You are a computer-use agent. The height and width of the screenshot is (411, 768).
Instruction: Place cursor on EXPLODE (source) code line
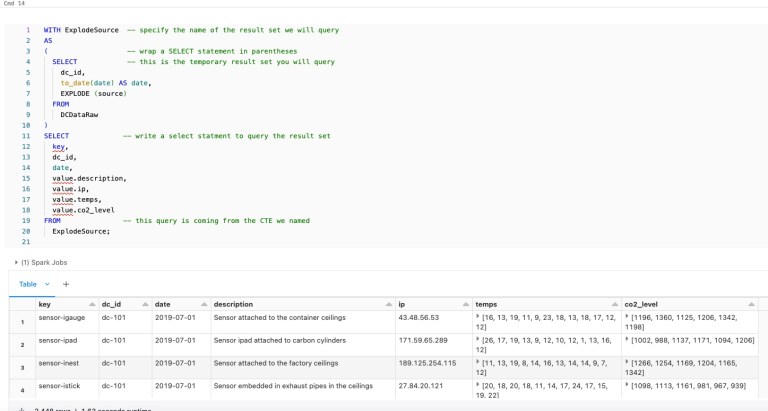pyautogui.click(x=94, y=93)
